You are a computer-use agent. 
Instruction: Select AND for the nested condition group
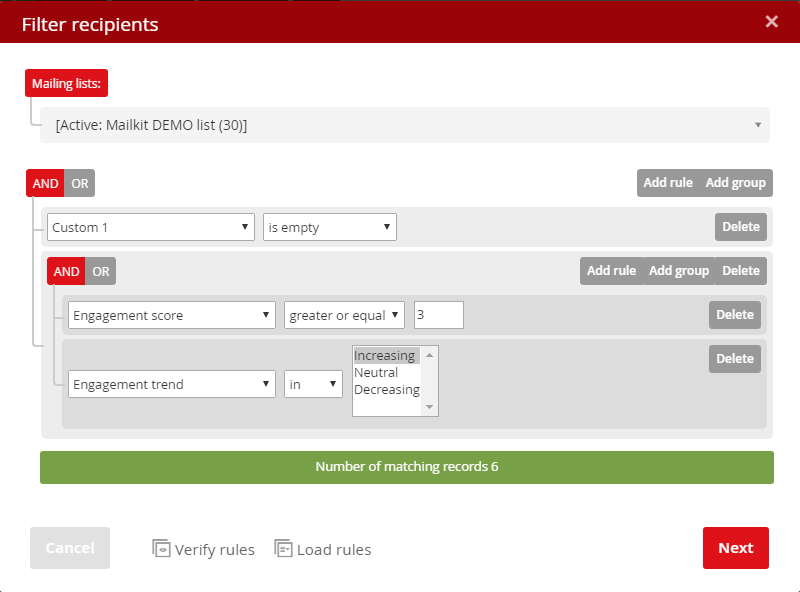[x=66, y=271]
